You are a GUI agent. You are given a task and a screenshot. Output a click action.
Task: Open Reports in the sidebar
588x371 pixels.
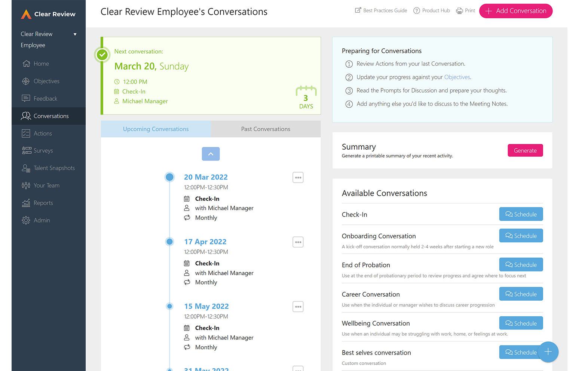coord(49,203)
